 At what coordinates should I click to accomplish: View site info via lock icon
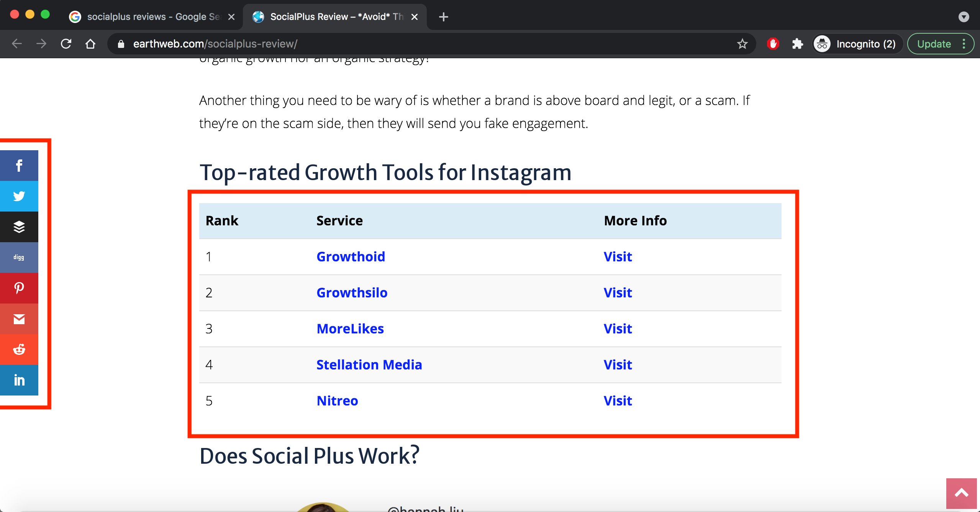pyautogui.click(x=121, y=44)
